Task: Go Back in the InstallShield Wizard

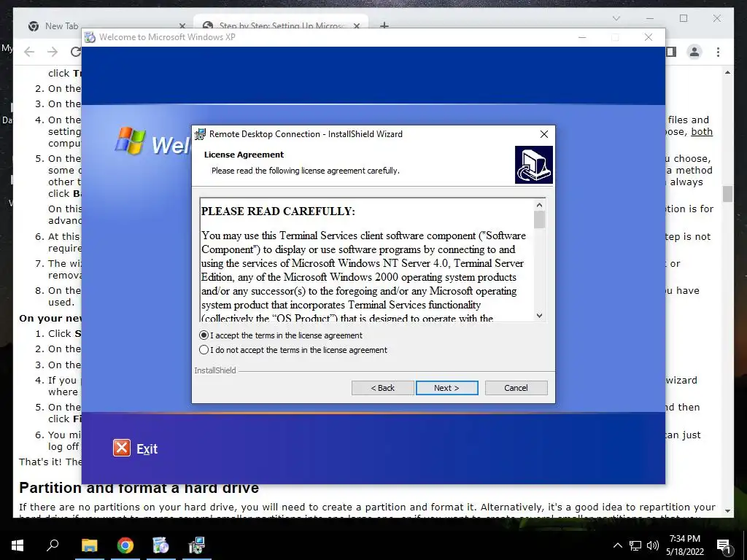Action: point(382,388)
